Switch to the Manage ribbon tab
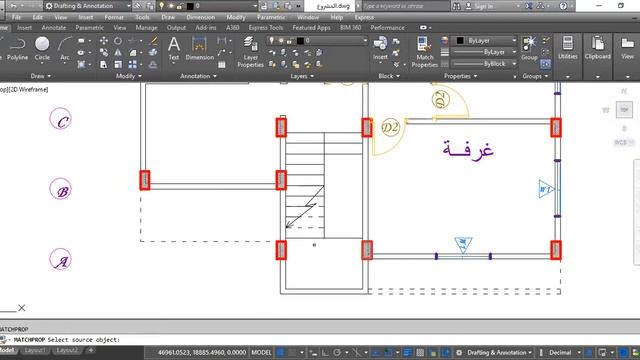The width and height of the screenshot is (640, 360). point(146,28)
